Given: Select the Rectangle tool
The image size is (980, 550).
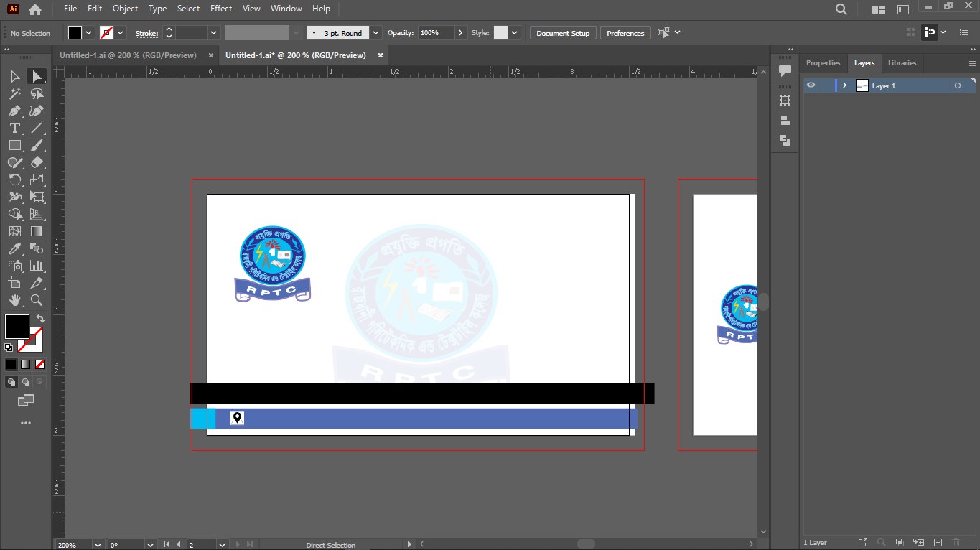Looking at the screenshot, I should pyautogui.click(x=14, y=145).
